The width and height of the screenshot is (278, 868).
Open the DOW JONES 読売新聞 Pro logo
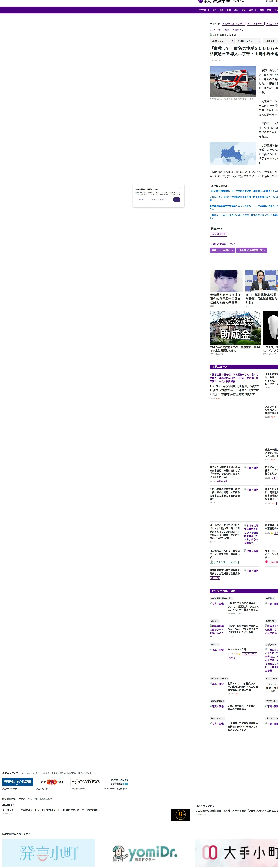(120, 782)
